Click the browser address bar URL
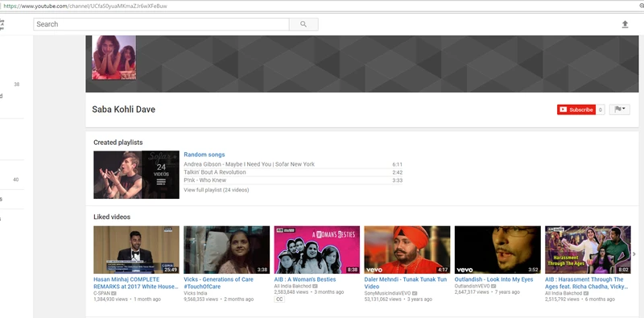644x318 pixels. [85, 6]
